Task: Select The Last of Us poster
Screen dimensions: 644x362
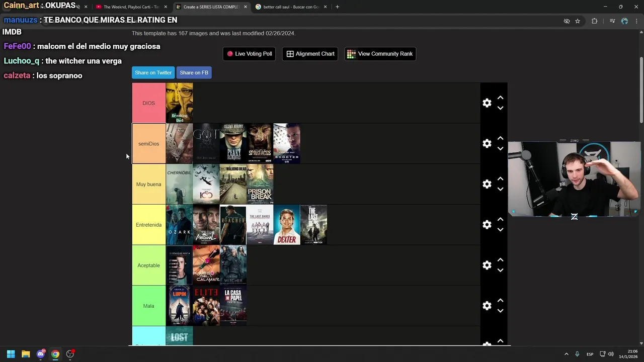Action: [313, 225]
